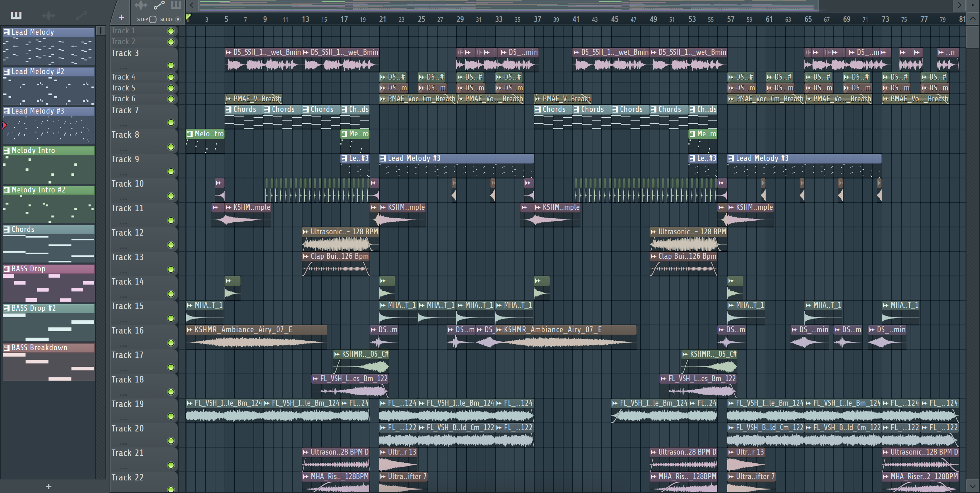Mute Track 19 with its green LED
Screen dimensions: 980x493
(171, 416)
